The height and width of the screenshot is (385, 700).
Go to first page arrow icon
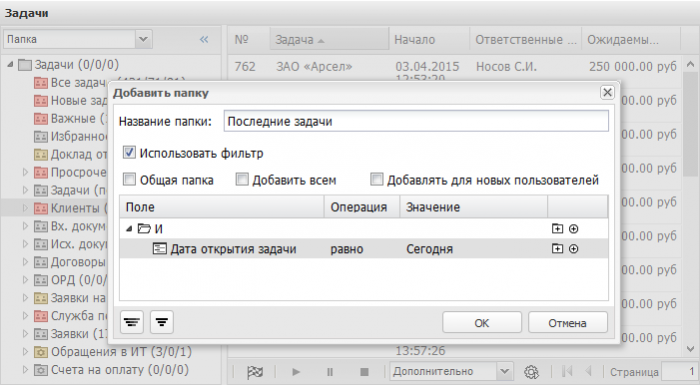[x=567, y=371]
